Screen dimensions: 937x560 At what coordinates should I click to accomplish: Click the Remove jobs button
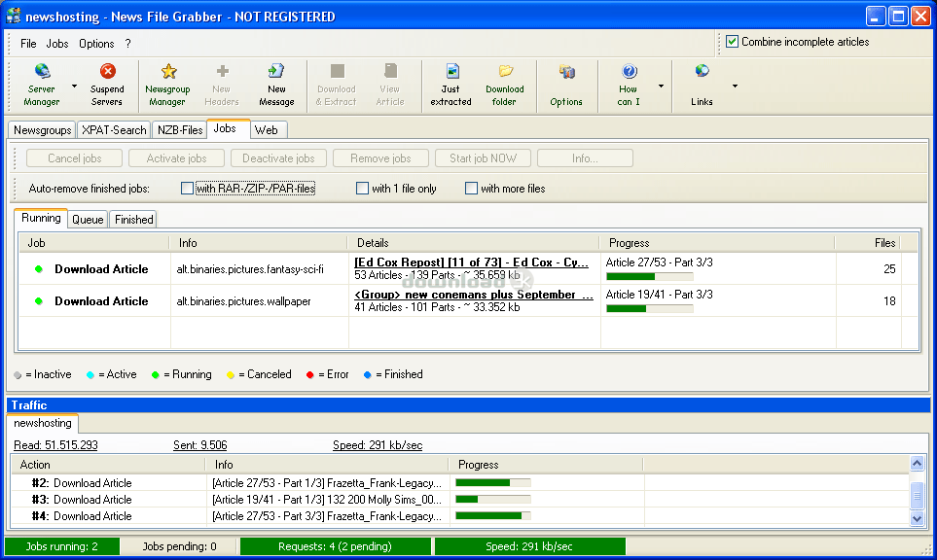380,158
